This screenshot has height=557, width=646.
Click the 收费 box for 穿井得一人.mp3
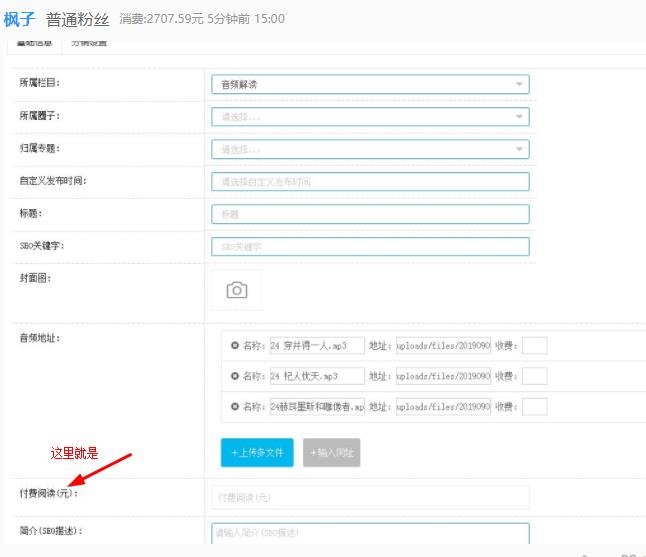[x=535, y=346]
